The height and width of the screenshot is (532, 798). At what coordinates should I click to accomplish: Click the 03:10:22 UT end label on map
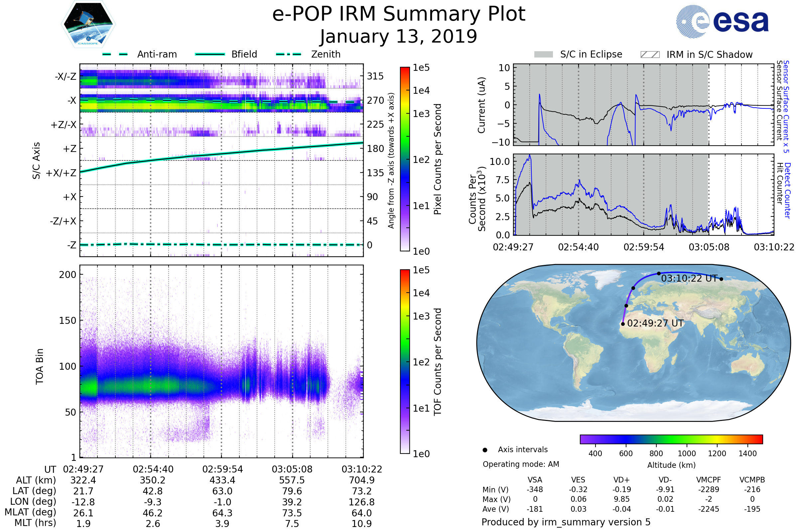tap(689, 279)
